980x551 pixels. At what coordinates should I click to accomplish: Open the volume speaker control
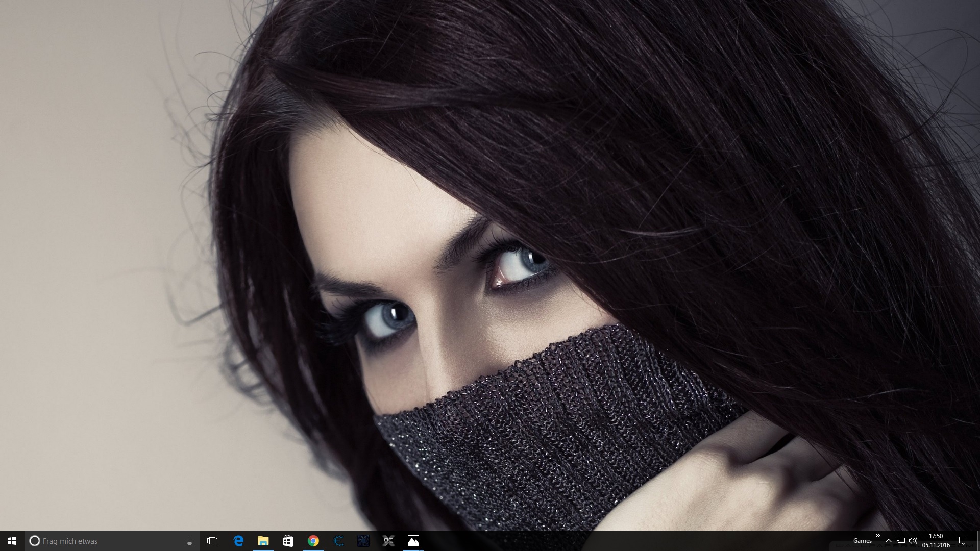[x=913, y=541]
